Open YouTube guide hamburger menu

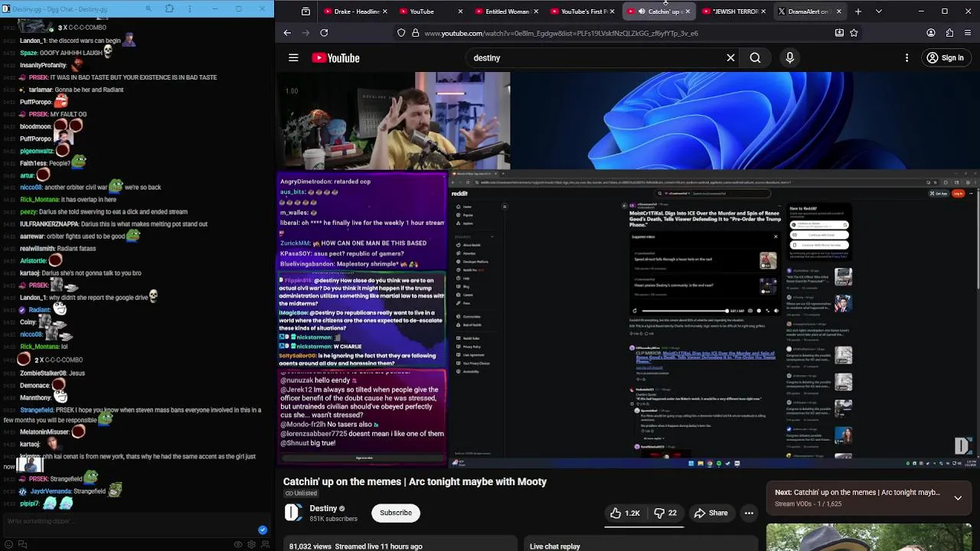pyautogui.click(x=293, y=58)
